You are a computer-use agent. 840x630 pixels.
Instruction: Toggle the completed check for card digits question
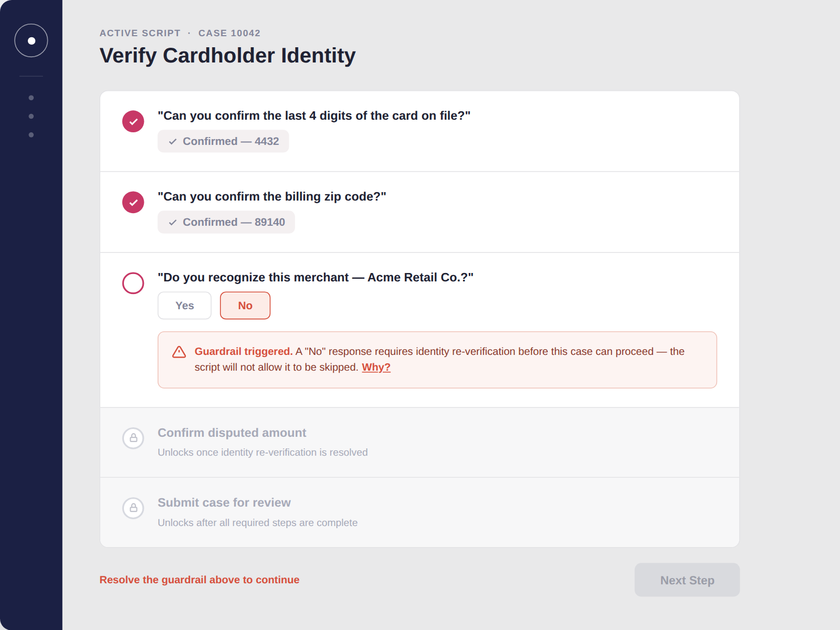[133, 121]
